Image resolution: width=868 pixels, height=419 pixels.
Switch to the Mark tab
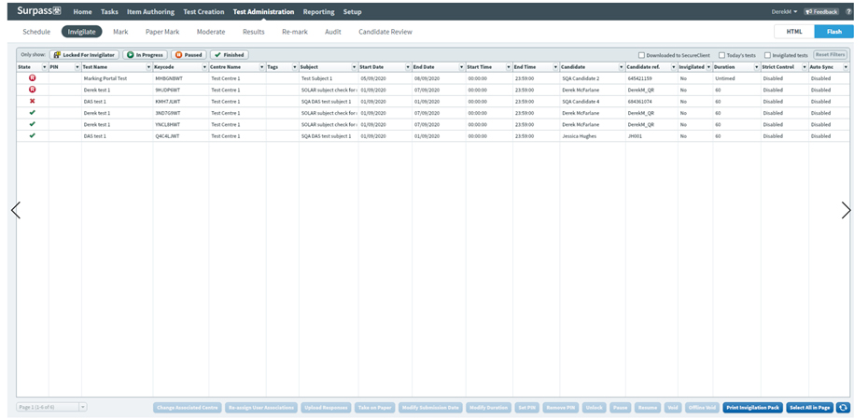120,32
